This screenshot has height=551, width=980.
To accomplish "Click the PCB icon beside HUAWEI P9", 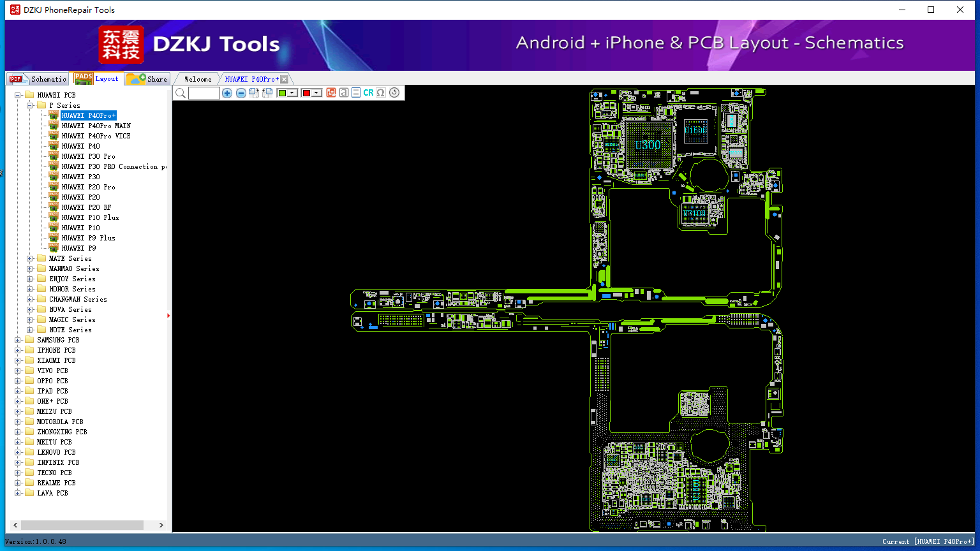I will pyautogui.click(x=54, y=248).
